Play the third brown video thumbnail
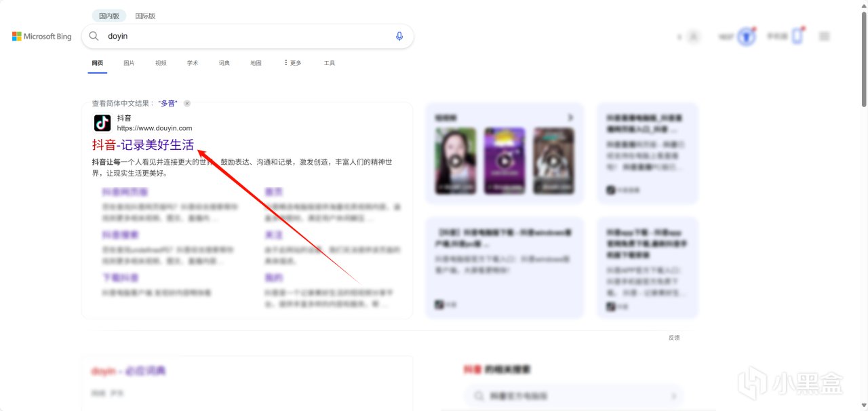This screenshot has height=411, width=868. [554, 161]
